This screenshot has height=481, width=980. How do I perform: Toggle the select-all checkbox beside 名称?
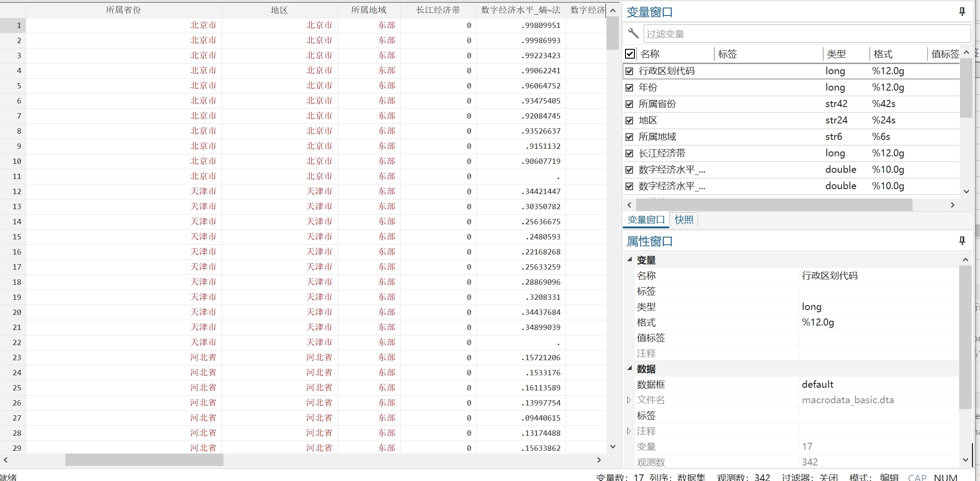(630, 54)
